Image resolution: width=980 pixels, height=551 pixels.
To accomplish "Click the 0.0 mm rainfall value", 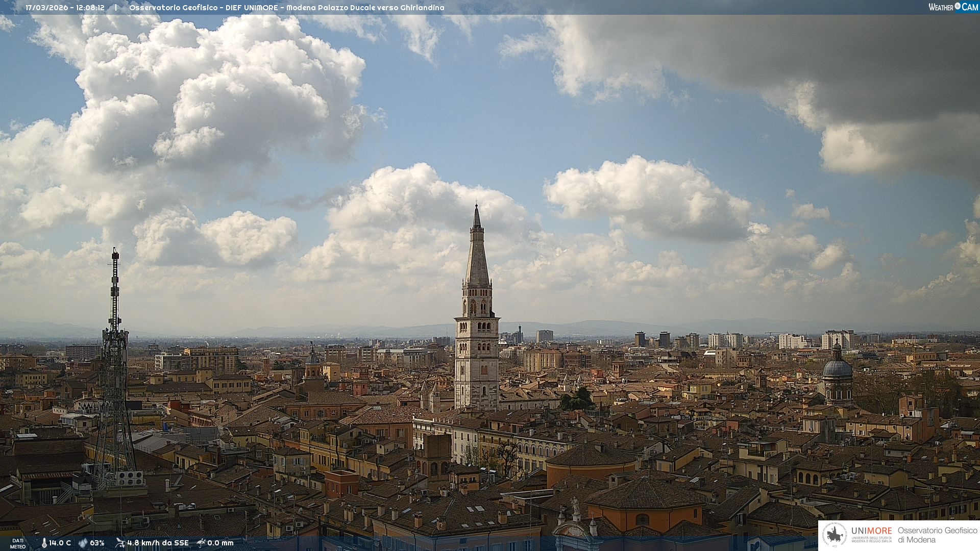I will pyautogui.click(x=220, y=543).
